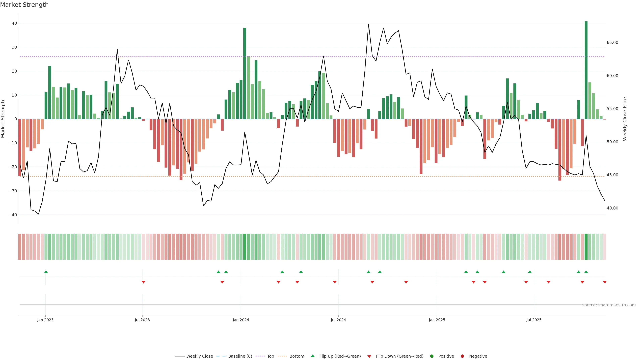Click the tallest green bar above 40
The height and width of the screenshot is (362, 644).
(586, 70)
